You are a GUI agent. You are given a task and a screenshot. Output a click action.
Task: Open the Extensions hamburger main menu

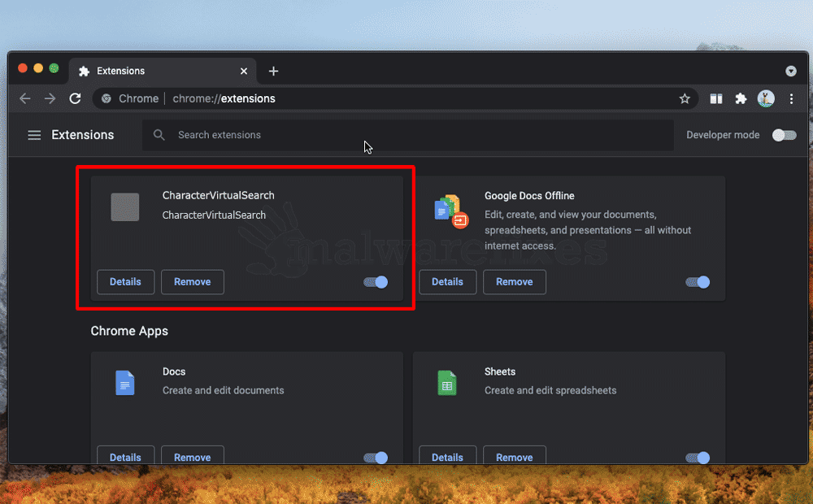point(34,135)
